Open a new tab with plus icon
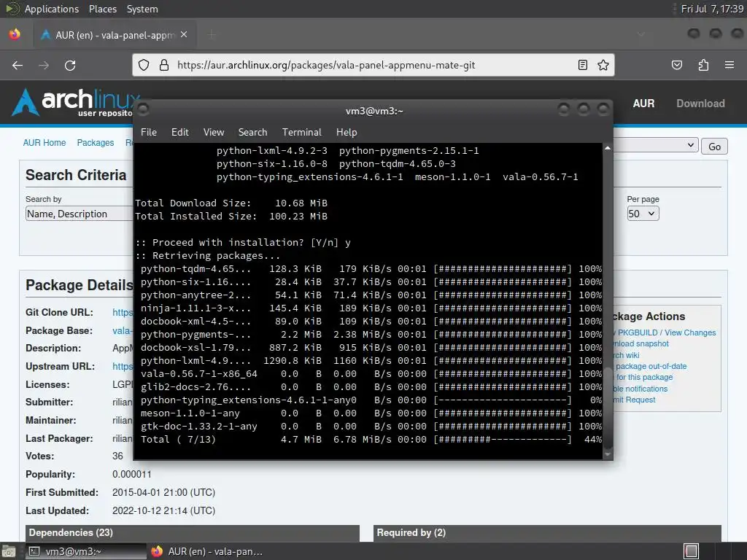Screen dimensions: 747x560 (212, 35)
